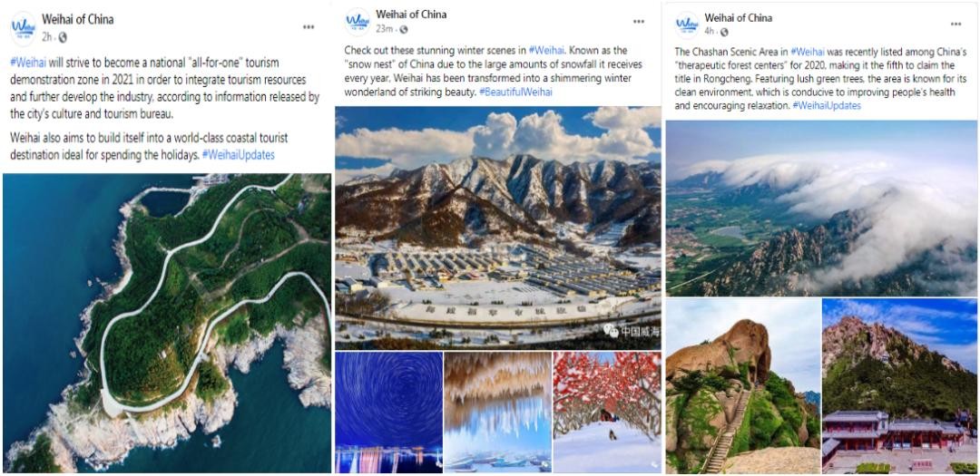
Task: Click the public globe icon next to 23m
Action: point(403,29)
